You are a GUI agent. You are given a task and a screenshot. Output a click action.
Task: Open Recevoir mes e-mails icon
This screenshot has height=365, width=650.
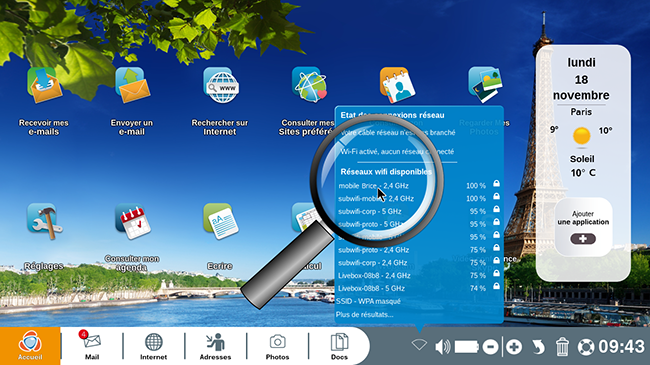pyautogui.click(x=44, y=86)
